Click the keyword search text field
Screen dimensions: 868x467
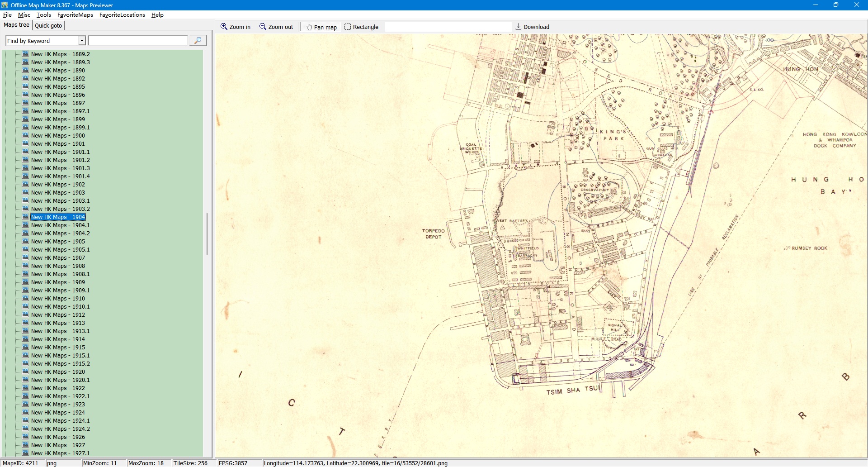[138, 41]
